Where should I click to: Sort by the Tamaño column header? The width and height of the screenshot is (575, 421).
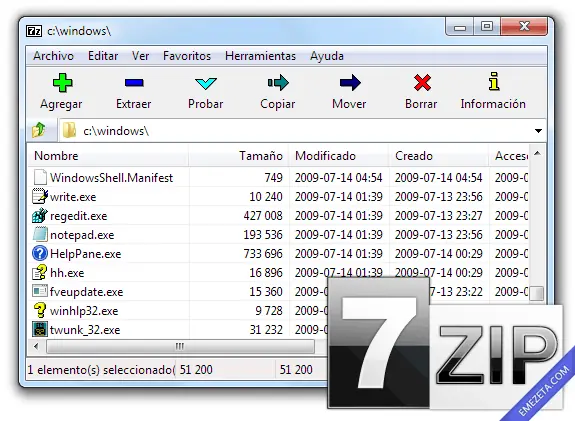(239, 156)
